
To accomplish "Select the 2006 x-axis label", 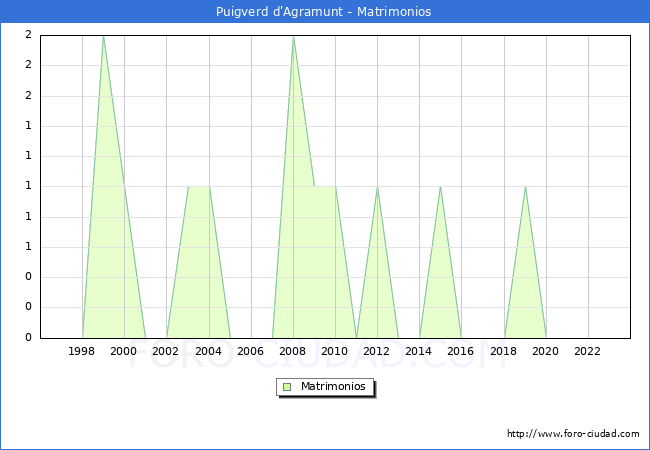I will [x=251, y=351].
